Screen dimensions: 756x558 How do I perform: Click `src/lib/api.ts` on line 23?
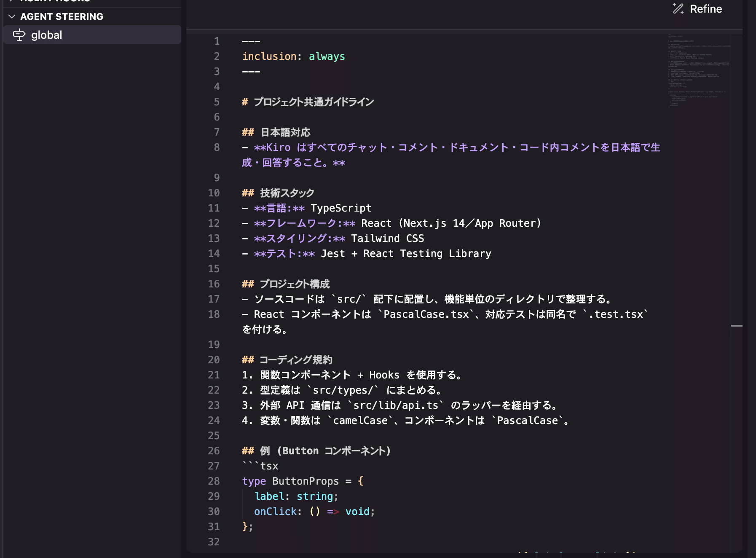(395, 405)
